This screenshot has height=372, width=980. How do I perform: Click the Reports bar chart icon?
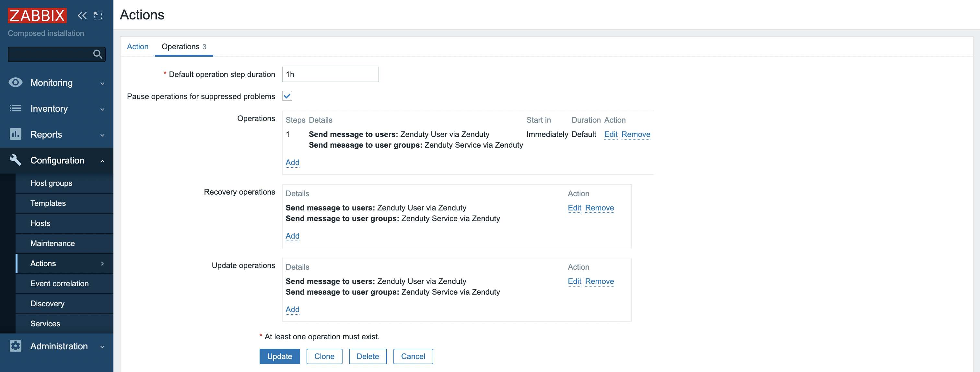point(16,134)
